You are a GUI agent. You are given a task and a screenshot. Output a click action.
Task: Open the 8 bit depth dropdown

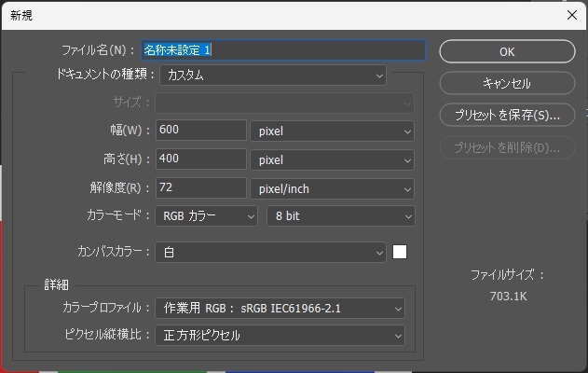[x=341, y=216]
